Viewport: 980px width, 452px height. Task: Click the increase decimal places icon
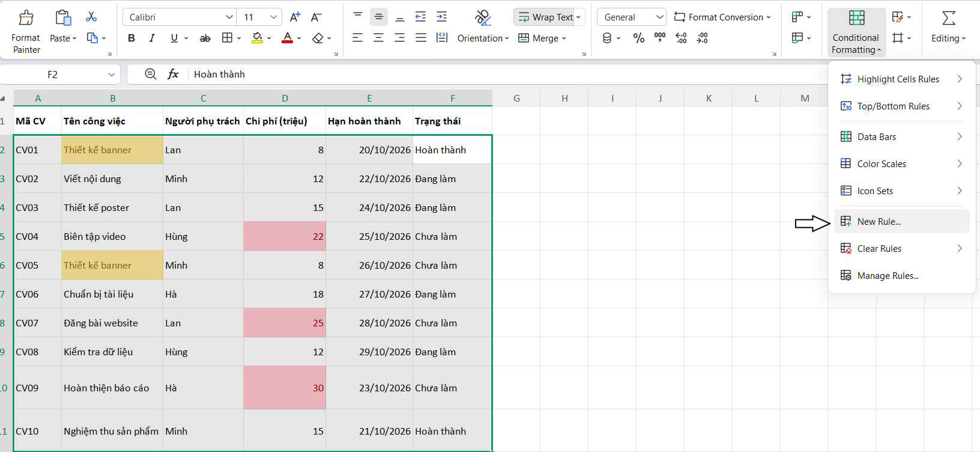[681, 38]
